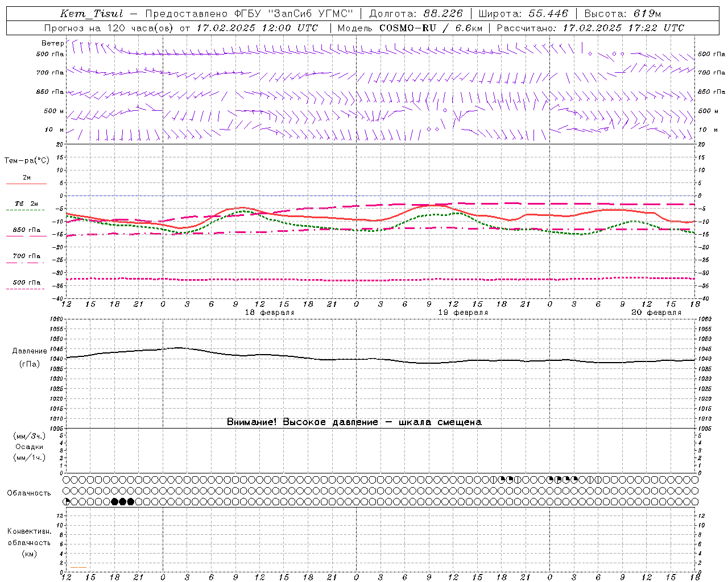
Task: Click the (мм/3ч.) precipitation unit label
Action: tap(30, 436)
